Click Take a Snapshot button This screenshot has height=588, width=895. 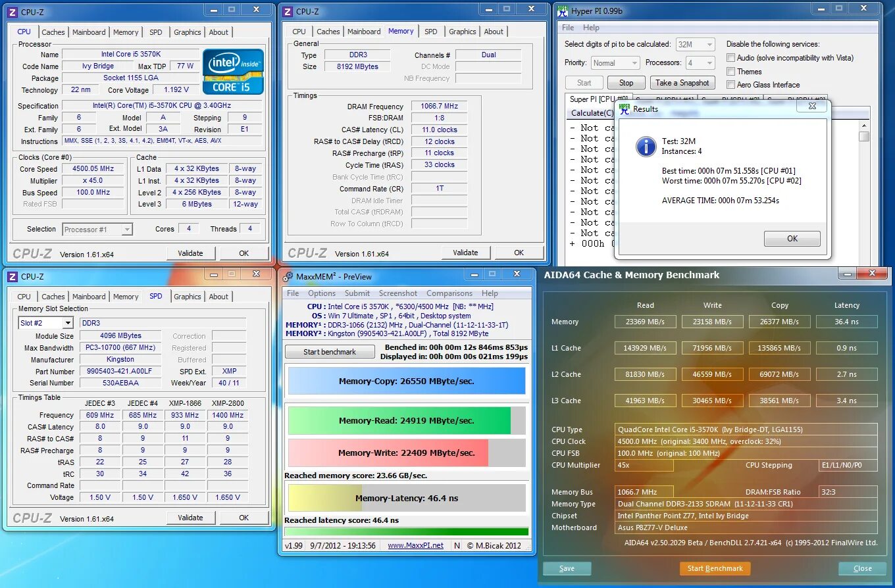click(682, 83)
